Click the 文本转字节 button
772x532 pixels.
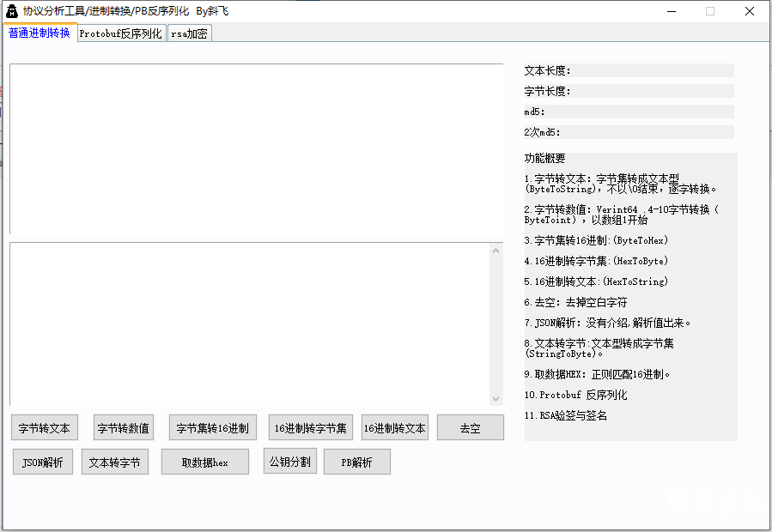tap(115, 462)
